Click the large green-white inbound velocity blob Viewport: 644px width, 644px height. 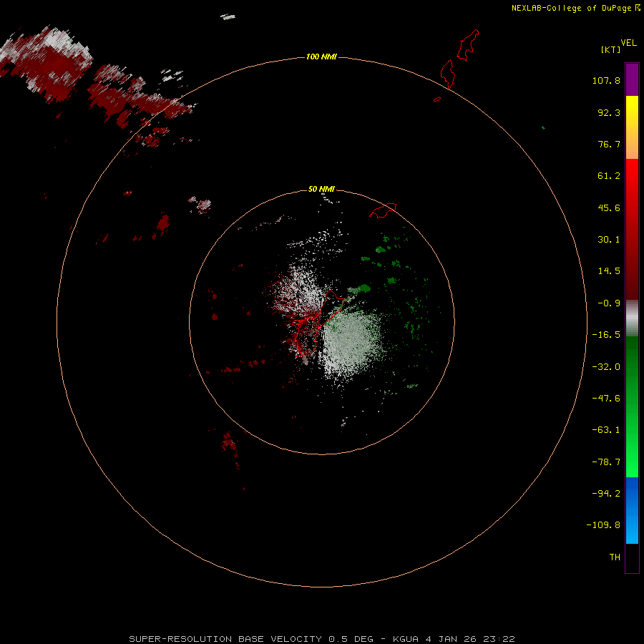point(351,344)
